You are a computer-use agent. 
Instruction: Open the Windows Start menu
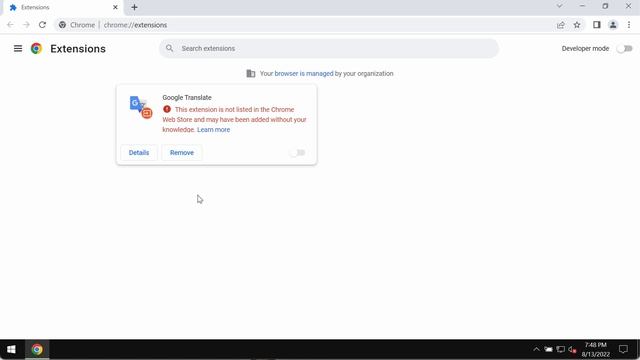11,349
